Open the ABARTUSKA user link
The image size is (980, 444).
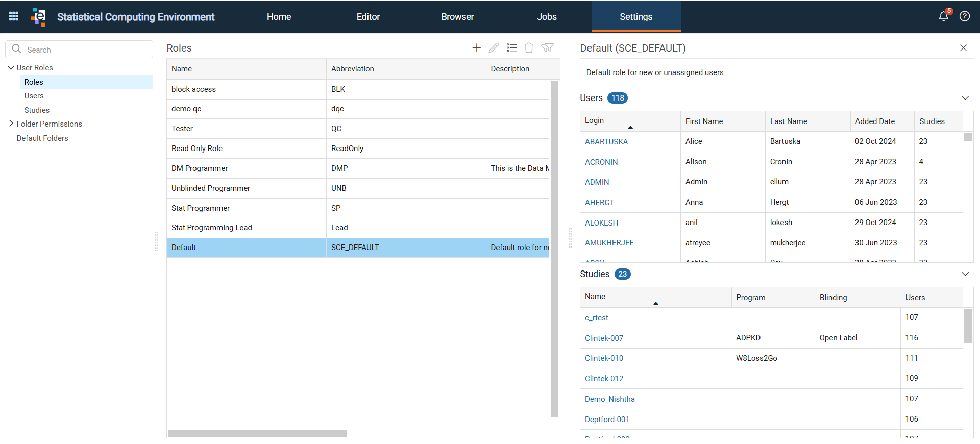click(x=606, y=141)
